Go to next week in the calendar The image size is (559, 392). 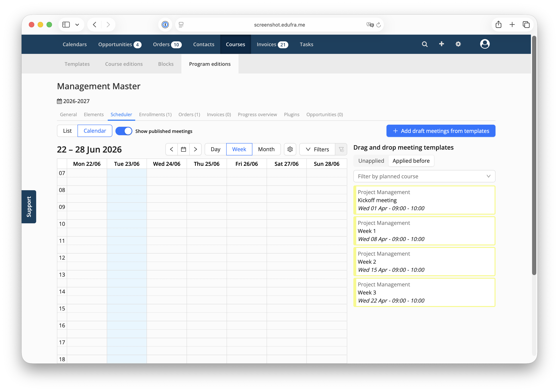click(x=195, y=149)
